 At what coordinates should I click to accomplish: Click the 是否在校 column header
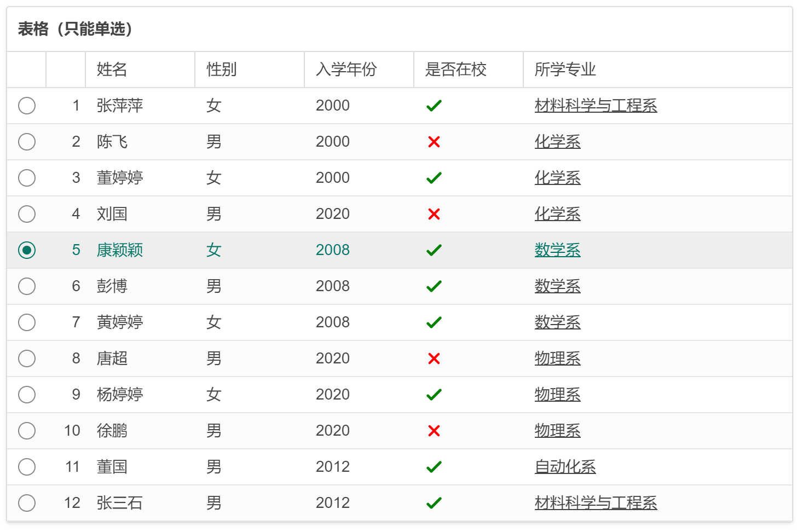[x=469, y=70]
